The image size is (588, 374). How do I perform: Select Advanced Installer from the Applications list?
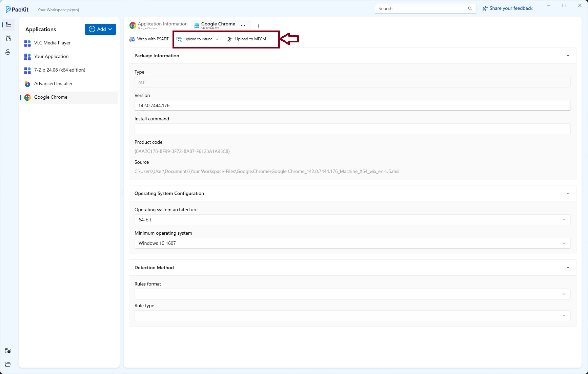click(53, 83)
